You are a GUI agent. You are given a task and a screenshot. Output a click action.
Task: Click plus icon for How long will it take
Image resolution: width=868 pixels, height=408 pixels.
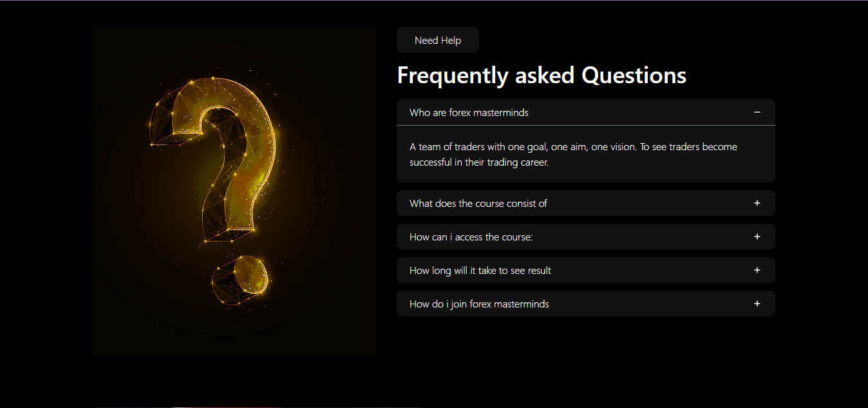pos(757,270)
